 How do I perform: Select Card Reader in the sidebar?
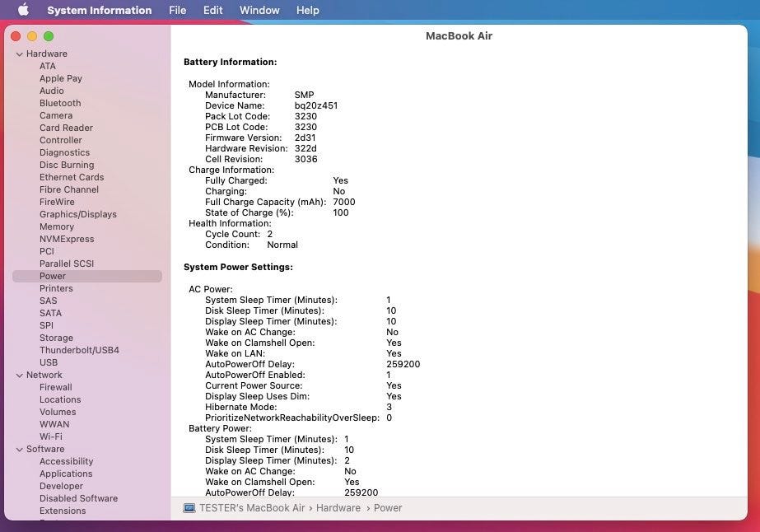tap(66, 128)
